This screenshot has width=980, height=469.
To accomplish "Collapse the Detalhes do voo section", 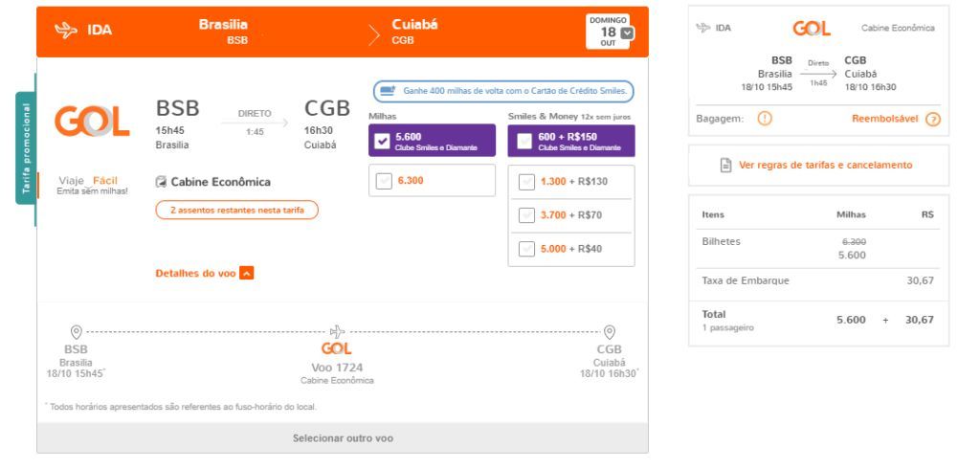I will point(247,274).
